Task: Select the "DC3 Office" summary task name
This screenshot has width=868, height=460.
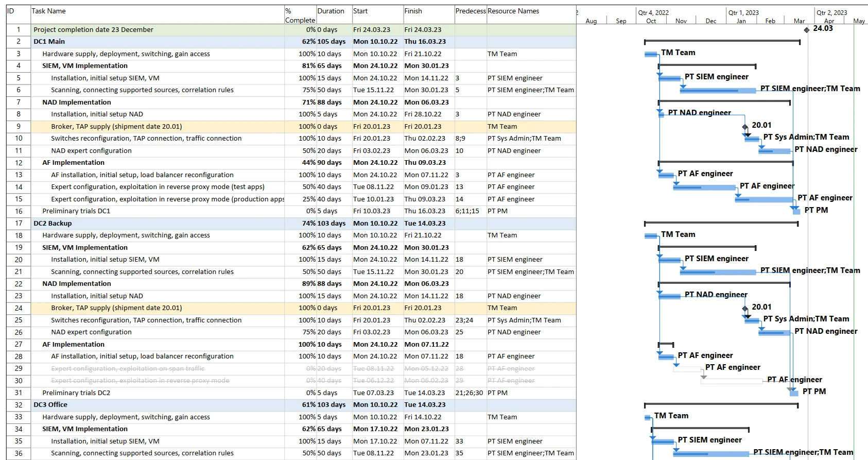Action: 50,405
